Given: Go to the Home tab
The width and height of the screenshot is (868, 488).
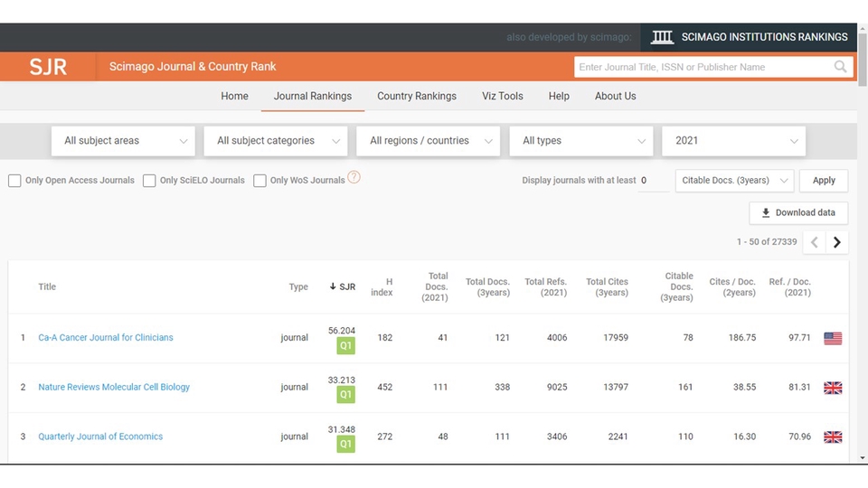Looking at the screenshot, I should click(x=235, y=97).
